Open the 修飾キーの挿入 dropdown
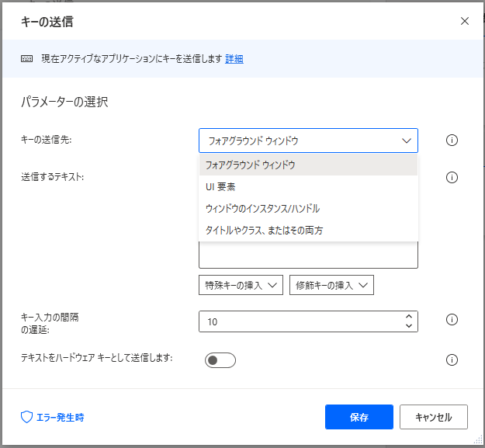The width and height of the screenshot is (485, 448). point(331,285)
